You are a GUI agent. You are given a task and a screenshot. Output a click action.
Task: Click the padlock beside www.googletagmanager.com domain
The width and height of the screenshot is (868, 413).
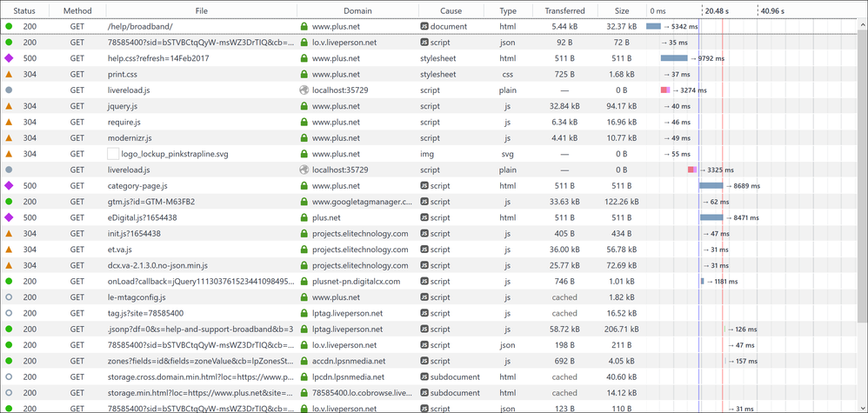(304, 202)
